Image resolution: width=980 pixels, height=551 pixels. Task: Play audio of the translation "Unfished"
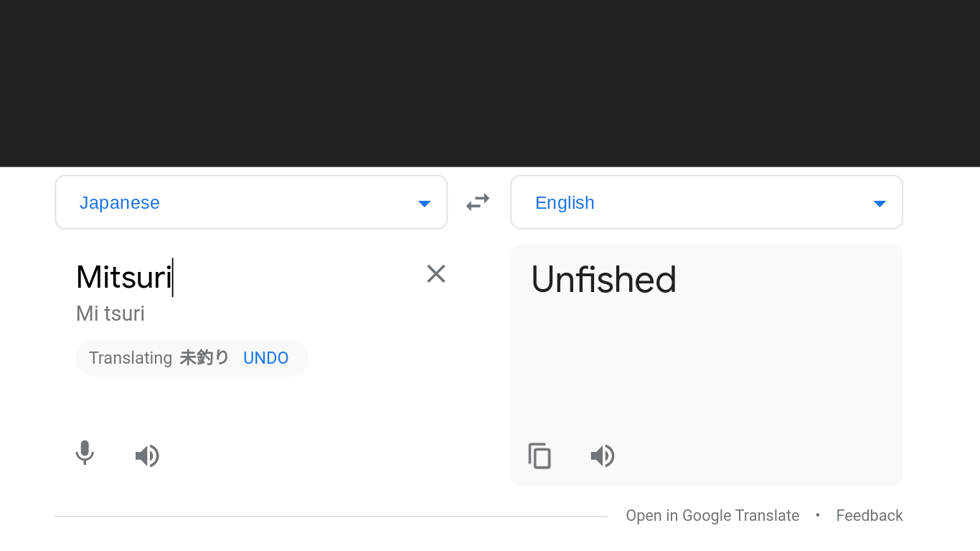click(x=603, y=456)
